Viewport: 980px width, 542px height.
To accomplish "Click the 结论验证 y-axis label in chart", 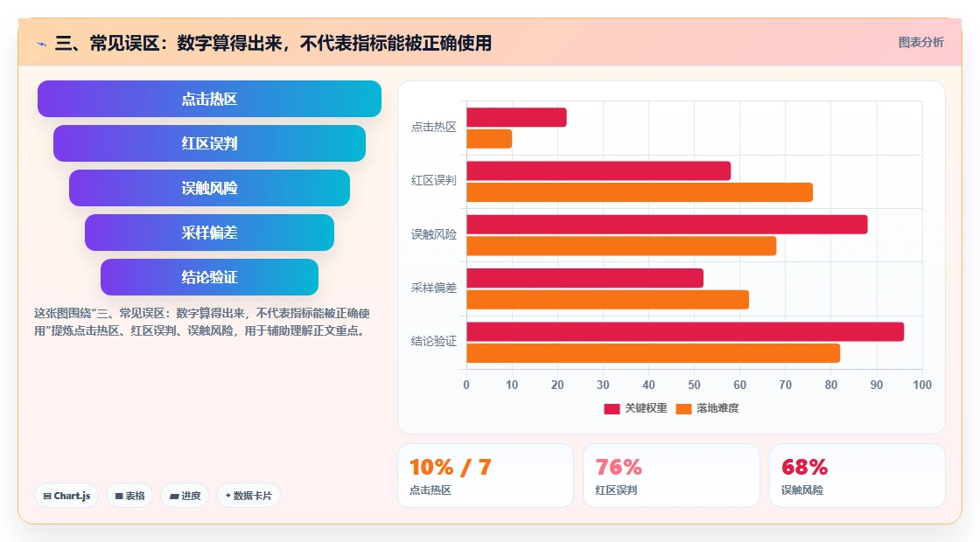I will click(x=434, y=342).
